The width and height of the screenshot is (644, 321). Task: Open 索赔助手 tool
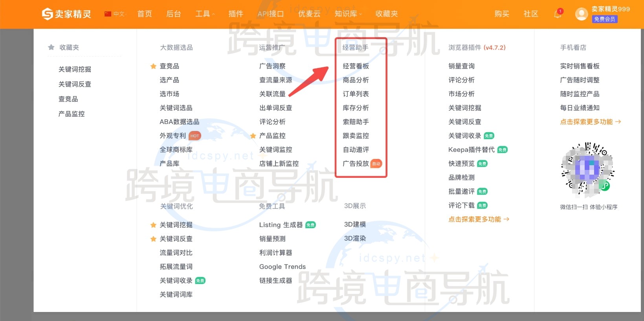pyautogui.click(x=356, y=122)
